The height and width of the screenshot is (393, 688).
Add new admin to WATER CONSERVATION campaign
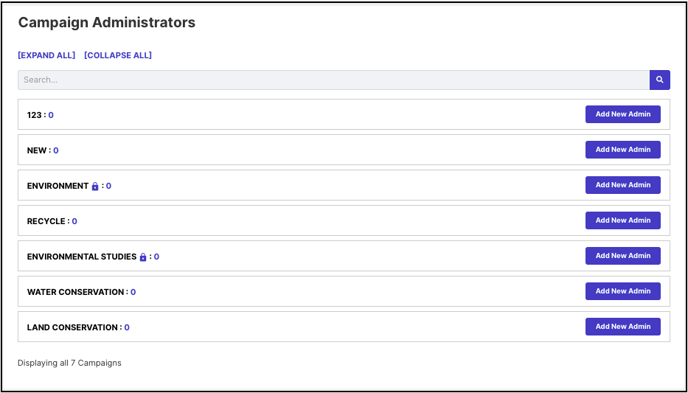[623, 291]
